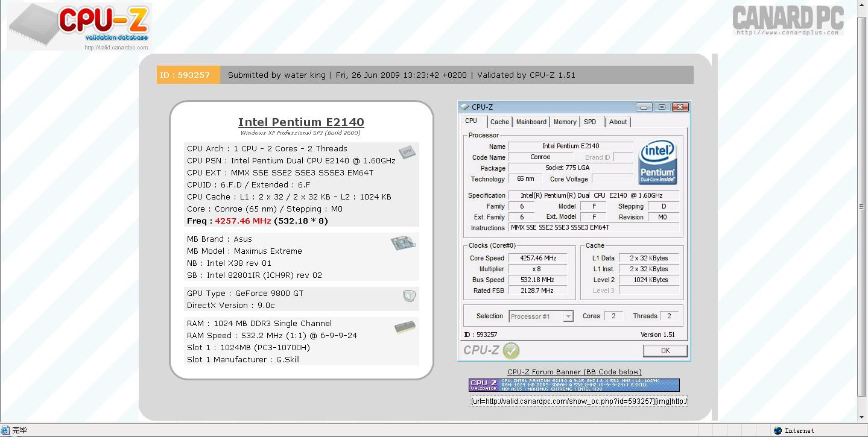Click the green validated checkmark icon

coord(511,350)
